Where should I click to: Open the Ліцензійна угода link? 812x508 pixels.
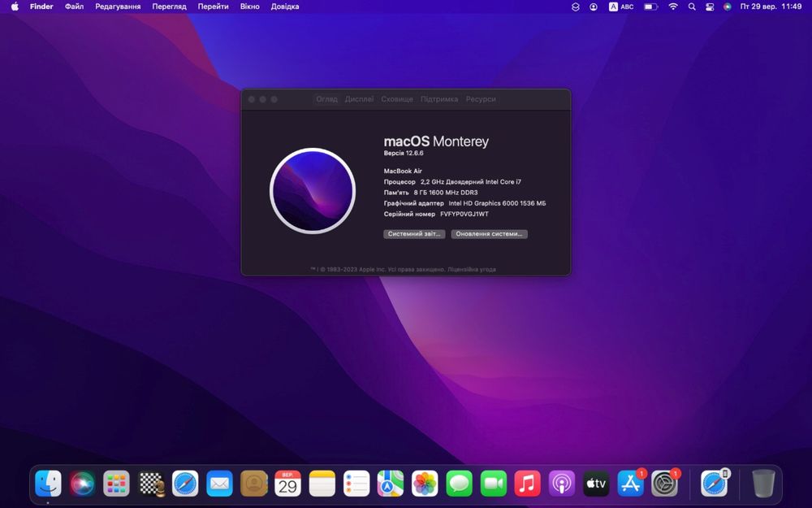473,270
